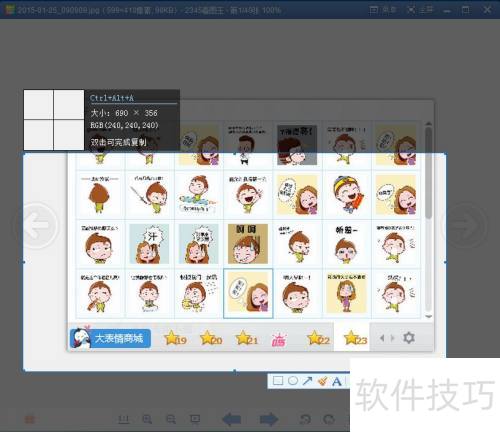
Task: Rotate image clockwise
Action: click(x=329, y=419)
